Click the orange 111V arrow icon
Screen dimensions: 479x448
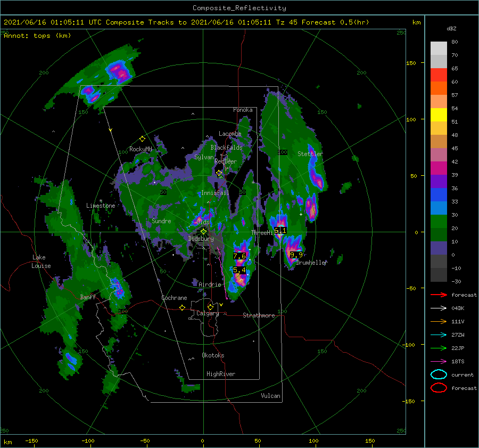pos(439,321)
